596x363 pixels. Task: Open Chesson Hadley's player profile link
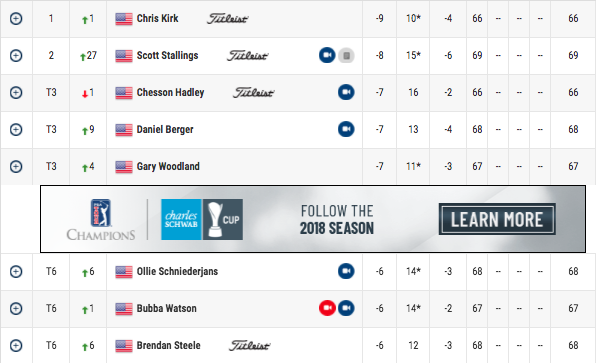pos(170,92)
